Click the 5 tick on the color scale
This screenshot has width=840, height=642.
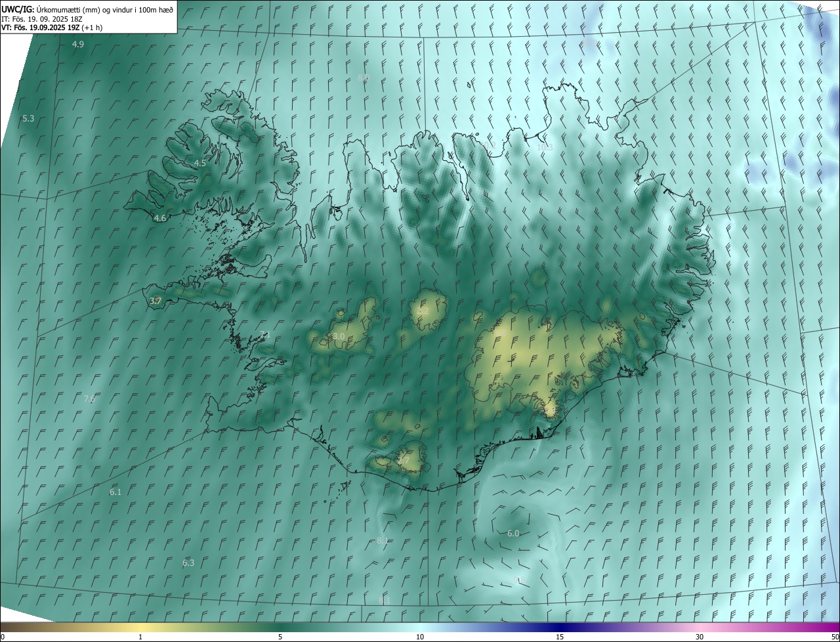pos(280,637)
